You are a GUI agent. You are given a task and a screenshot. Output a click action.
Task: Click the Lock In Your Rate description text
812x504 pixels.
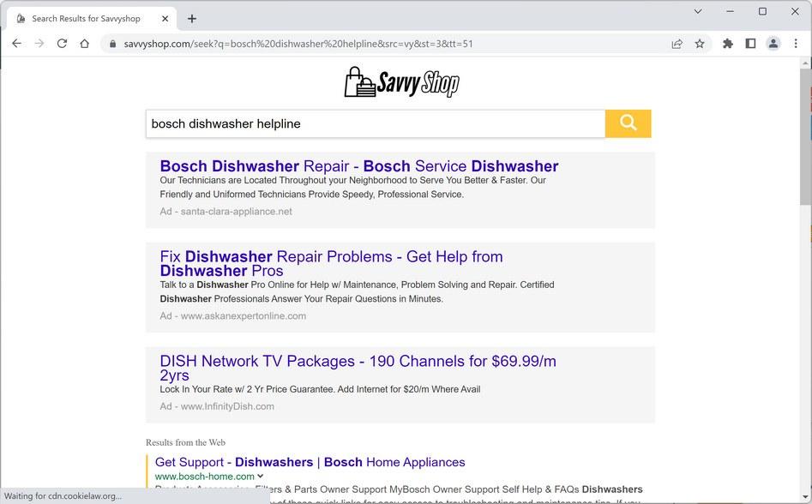pos(320,389)
